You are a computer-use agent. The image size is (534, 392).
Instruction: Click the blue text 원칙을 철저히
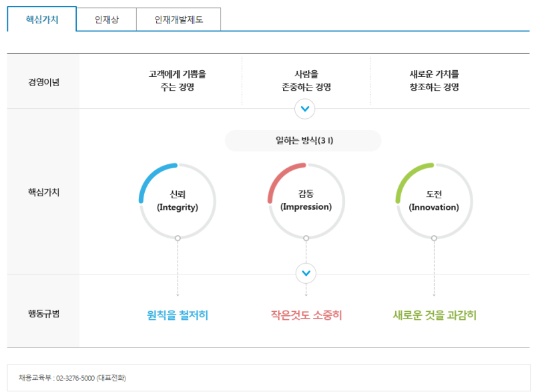coord(178,315)
